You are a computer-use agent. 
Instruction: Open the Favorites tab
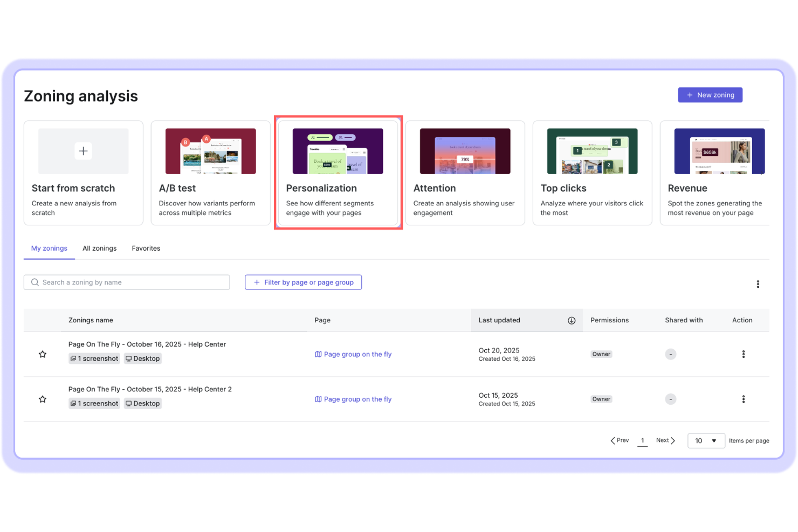(146, 248)
